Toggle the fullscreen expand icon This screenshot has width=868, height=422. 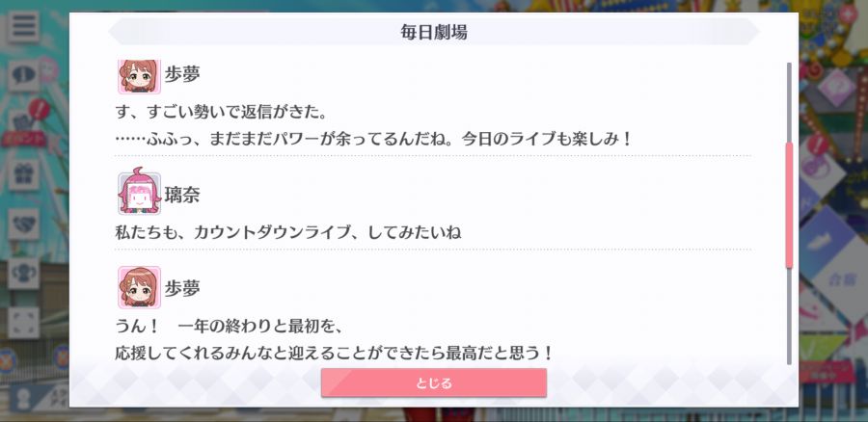coord(23,323)
